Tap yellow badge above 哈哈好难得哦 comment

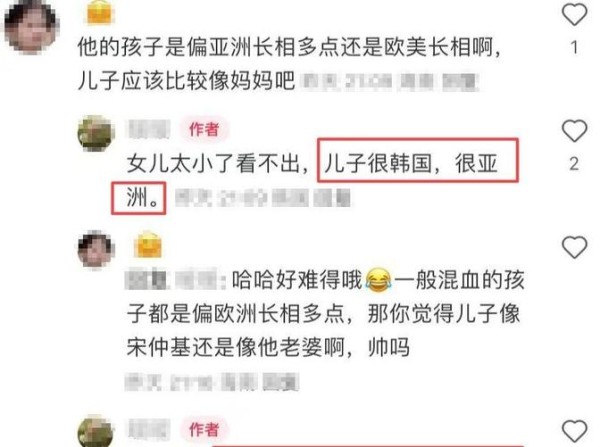(148, 245)
